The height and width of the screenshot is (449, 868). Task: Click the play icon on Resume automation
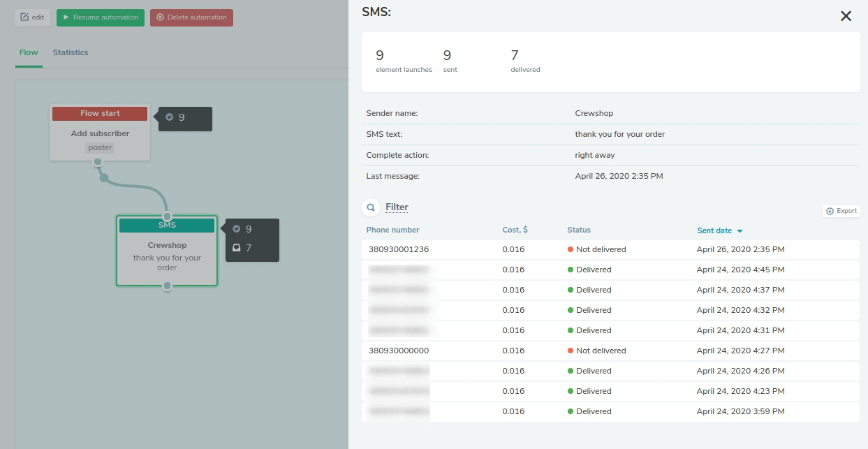click(x=66, y=17)
